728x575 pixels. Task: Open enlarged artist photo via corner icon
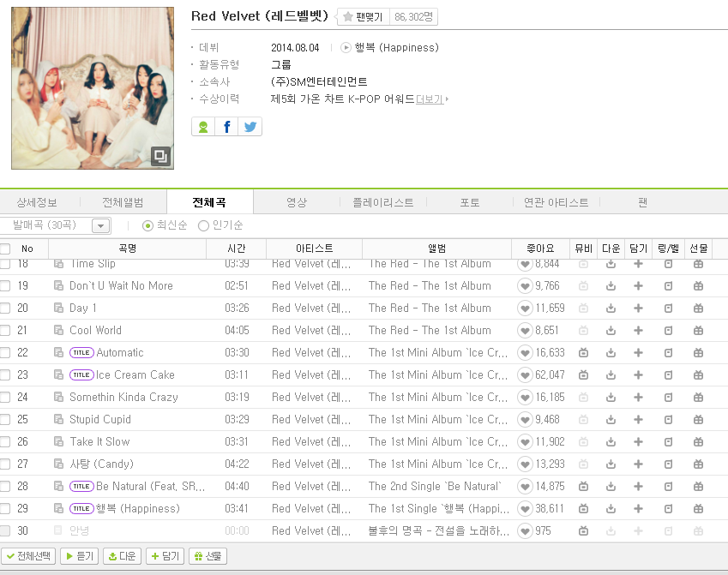point(161,157)
